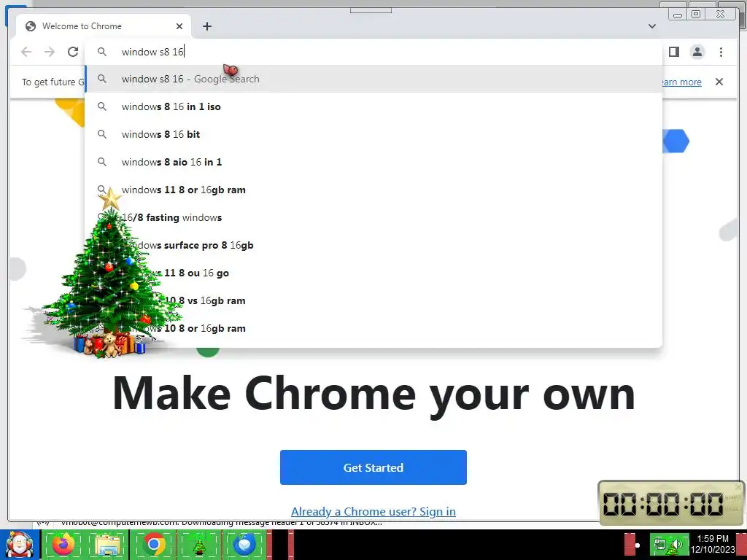Image resolution: width=747 pixels, height=560 pixels.
Task: Go back using the back arrow
Action: point(26,52)
